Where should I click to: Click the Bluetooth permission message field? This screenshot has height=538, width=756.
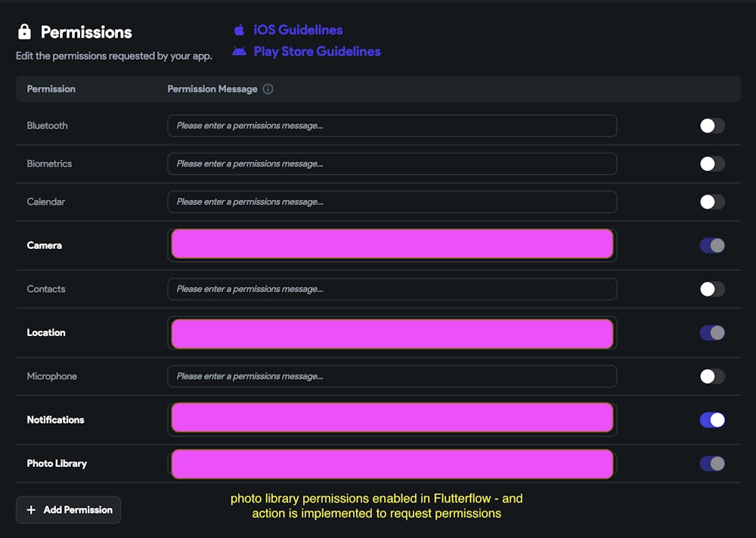tap(392, 126)
